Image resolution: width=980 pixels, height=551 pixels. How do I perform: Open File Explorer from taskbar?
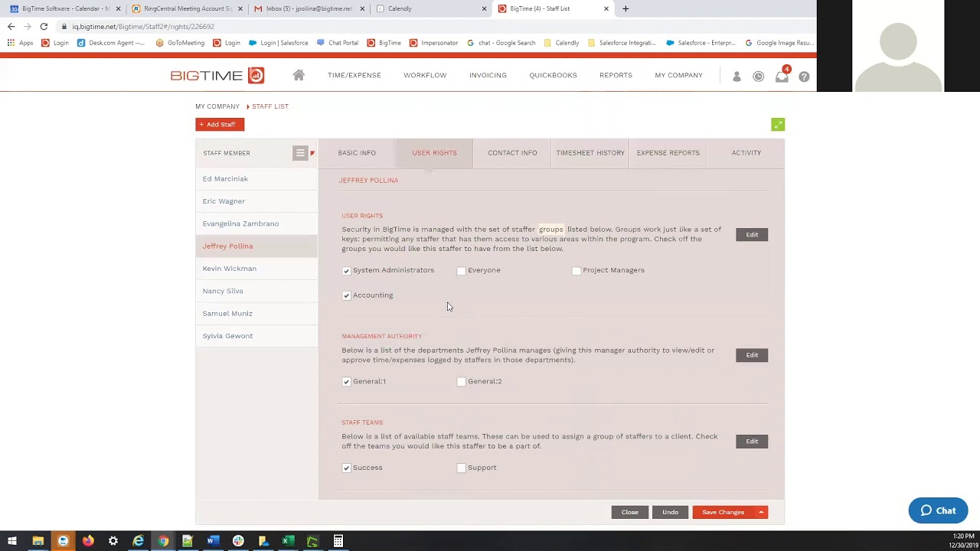(38, 541)
